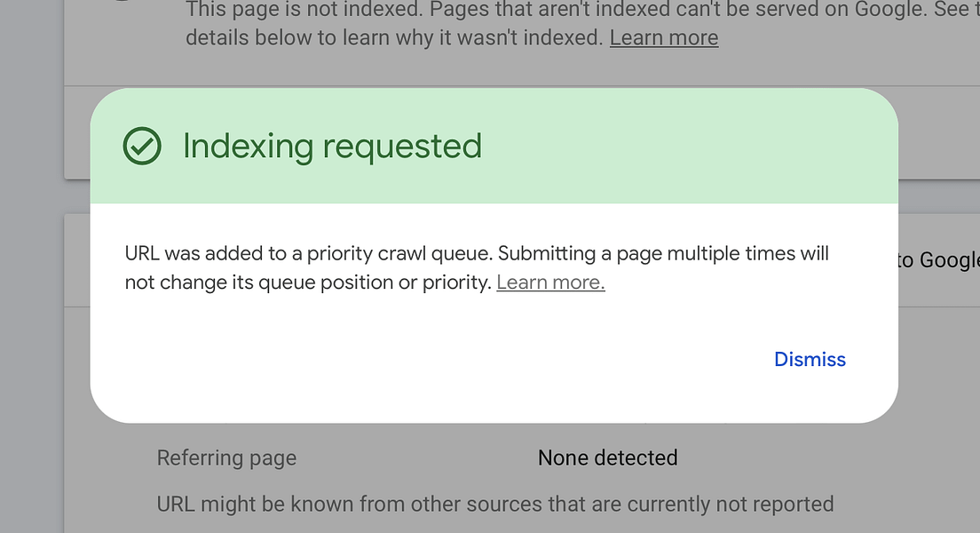
Task: Select the 'Referring page' label
Action: [226, 457]
